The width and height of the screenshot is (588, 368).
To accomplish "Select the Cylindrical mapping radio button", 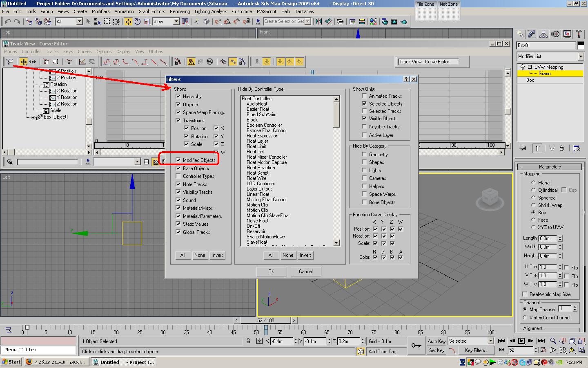I will point(533,190).
